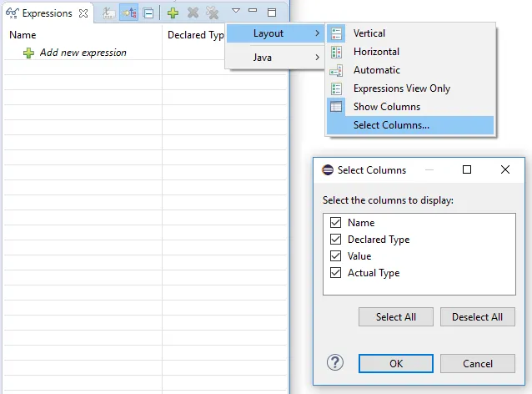Select the Vertical layout option
532x394 pixels.
(369, 33)
